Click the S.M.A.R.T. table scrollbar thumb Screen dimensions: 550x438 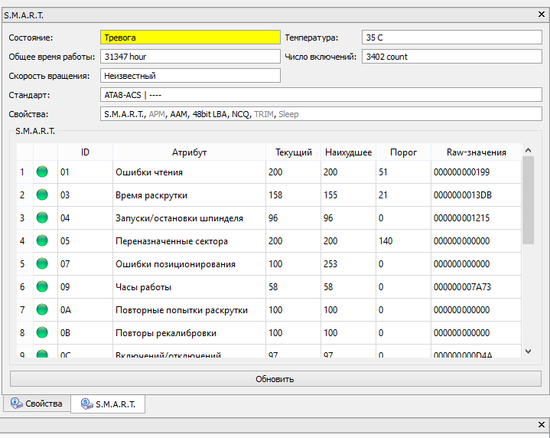tap(528, 200)
